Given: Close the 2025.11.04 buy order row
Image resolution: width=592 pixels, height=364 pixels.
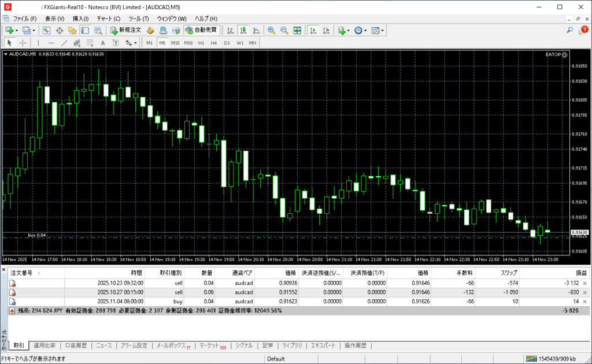Looking at the screenshot, I should pos(584,302).
